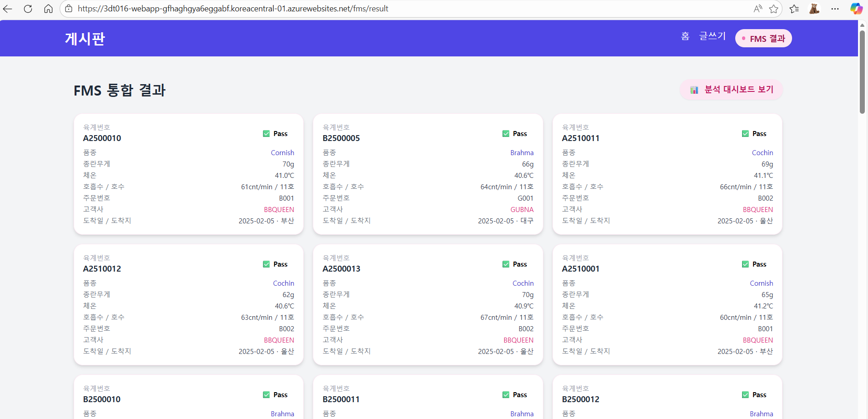
Task: Click Cochin breed in A2510011 card
Action: (x=763, y=153)
